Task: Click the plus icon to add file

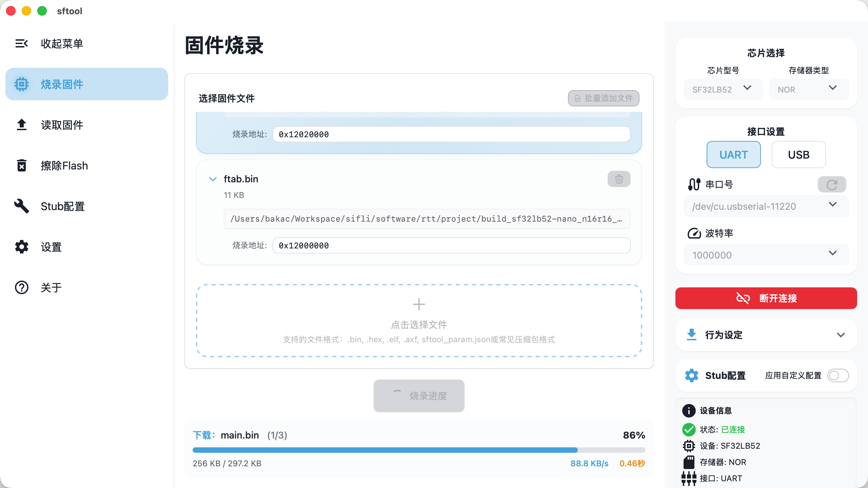Action: point(419,304)
